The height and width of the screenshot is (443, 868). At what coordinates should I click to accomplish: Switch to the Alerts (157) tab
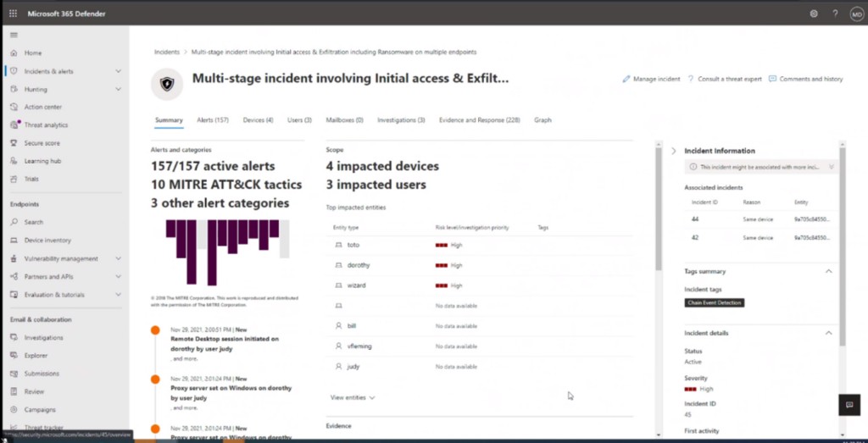tap(213, 120)
